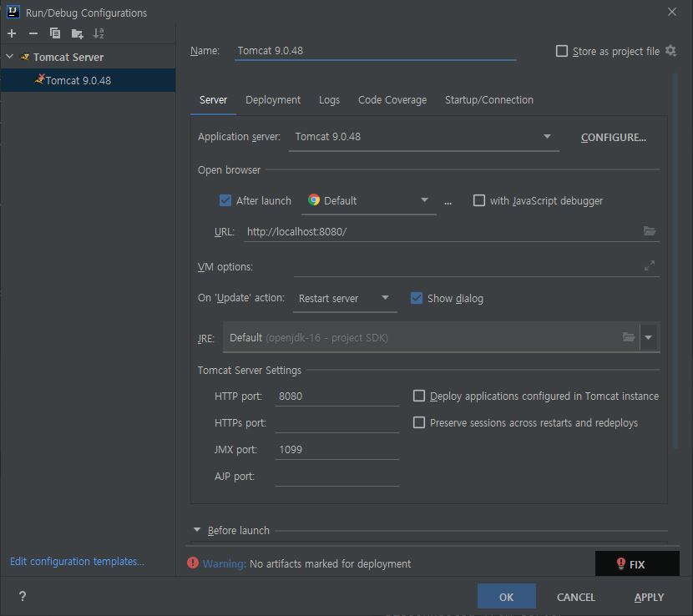Click the IntelliJ IDEA logo in title bar
The height and width of the screenshot is (616, 693).
[13, 12]
